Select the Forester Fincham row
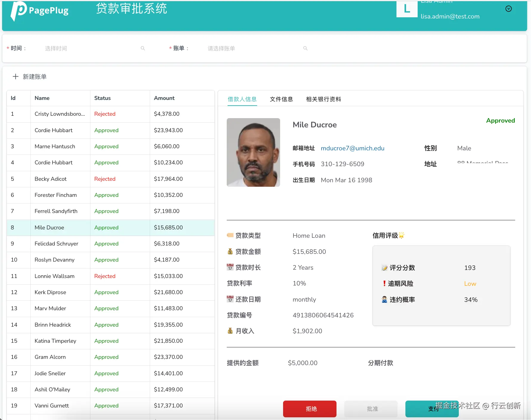Screen dimensions: 531x420 point(111,195)
